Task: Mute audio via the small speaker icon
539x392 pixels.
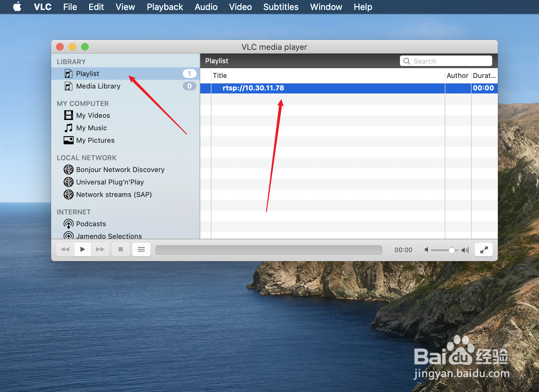Action: 426,250
